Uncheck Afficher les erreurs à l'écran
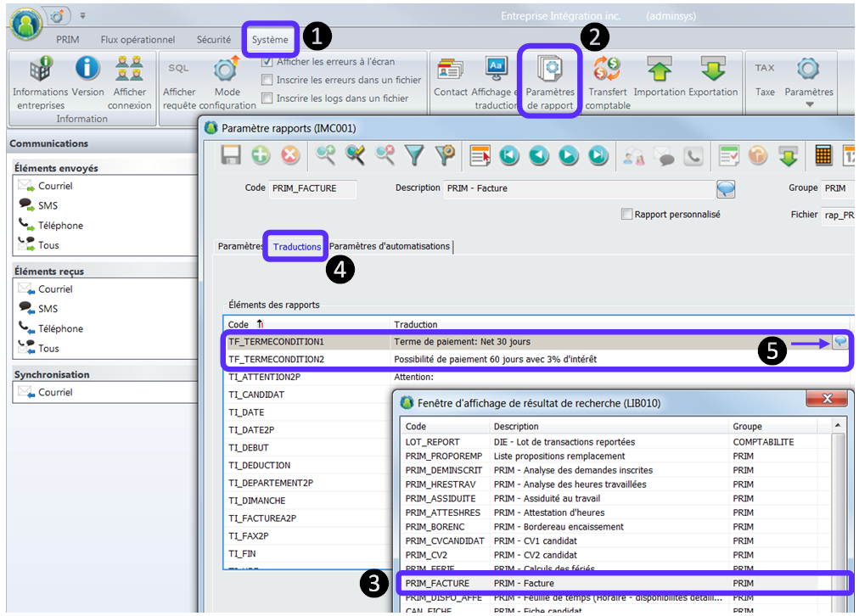Viewport: 859px width, 616px height. point(267,62)
